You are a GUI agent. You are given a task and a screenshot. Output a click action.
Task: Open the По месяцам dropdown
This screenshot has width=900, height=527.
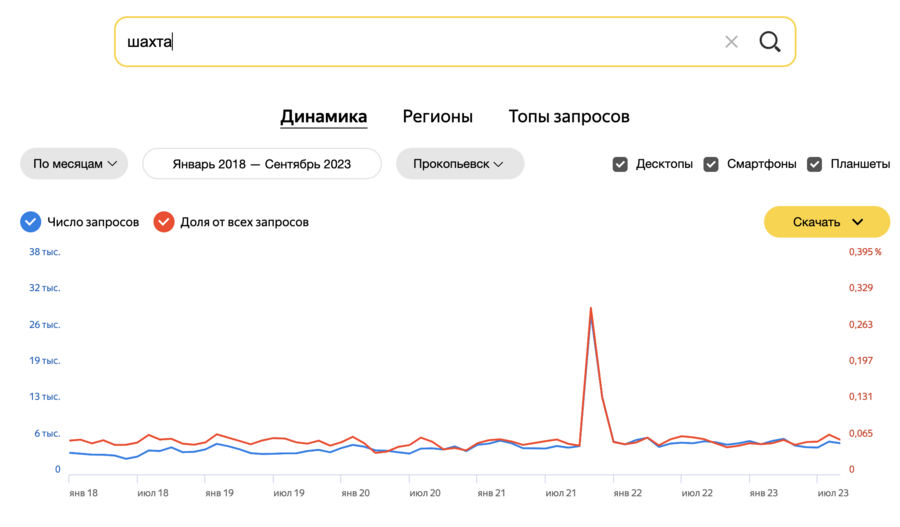tap(74, 164)
